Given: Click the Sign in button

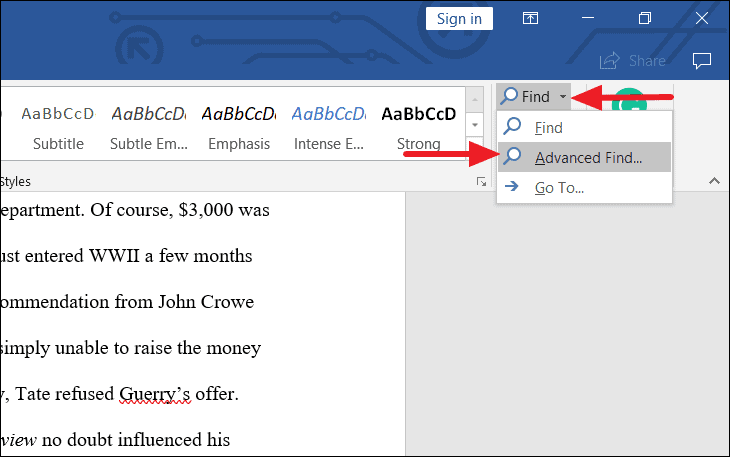Looking at the screenshot, I should click(x=459, y=19).
